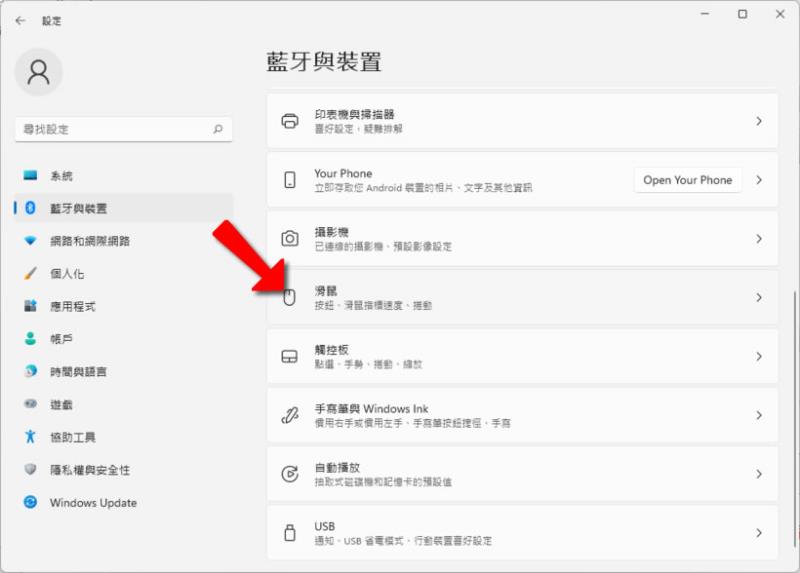Click the touchpad icon for 觸控板

pos(289,356)
